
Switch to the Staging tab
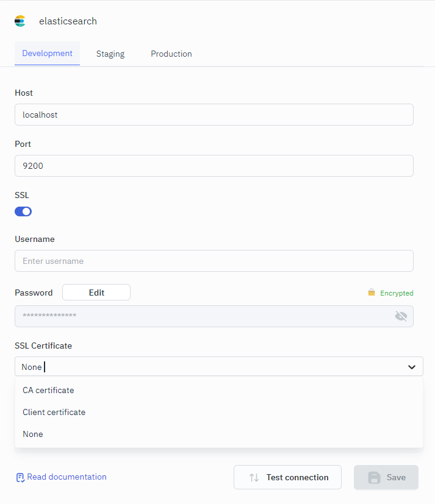coord(110,54)
